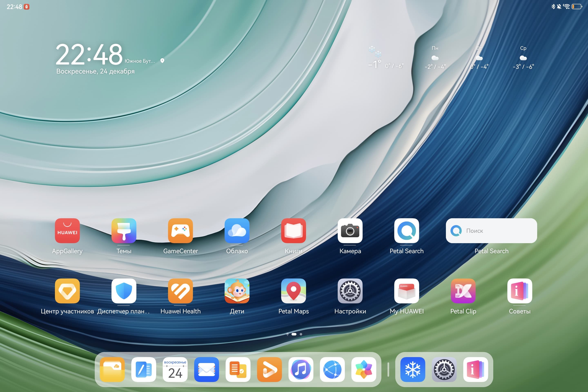This screenshot has width=588, height=392.
Task: Open My HUAWEI app
Action: 406,291
